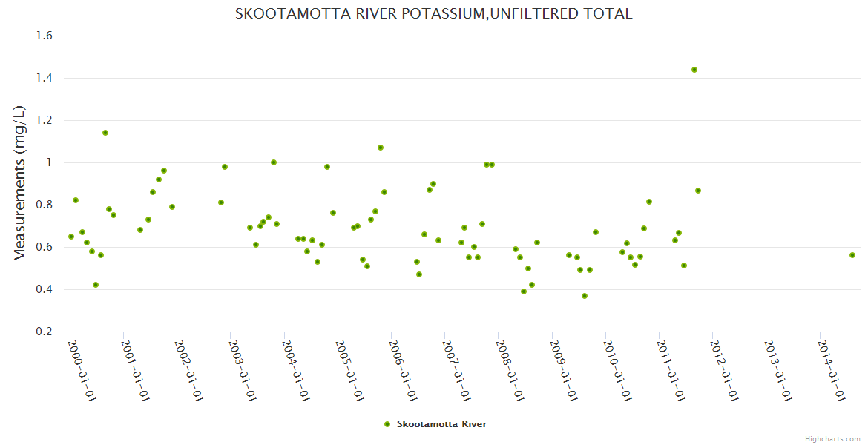The image size is (868, 445).
Task: Select the isolated 2014 data point
Action: [852, 255]
